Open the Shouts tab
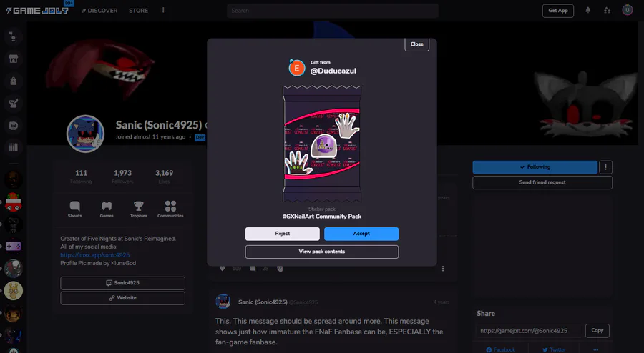Image resolution: width=644 pixels, height=353 pixels. click(74, 209)
